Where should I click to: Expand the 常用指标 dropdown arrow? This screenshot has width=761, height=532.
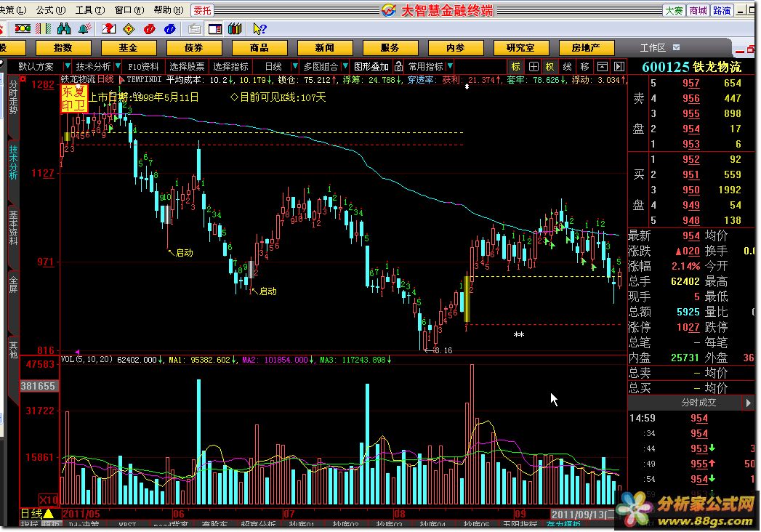click(451, 66)
